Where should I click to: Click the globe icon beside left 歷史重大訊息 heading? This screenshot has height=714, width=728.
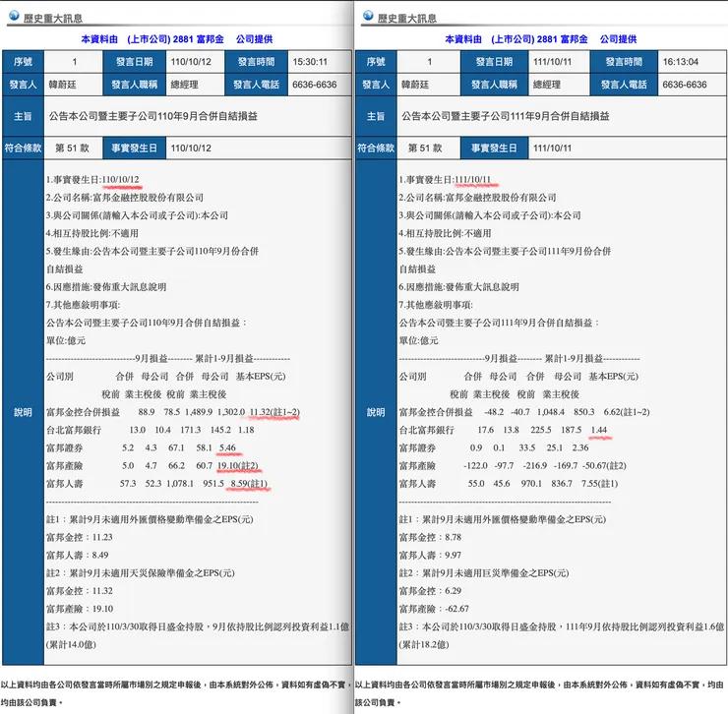(14, 16)
